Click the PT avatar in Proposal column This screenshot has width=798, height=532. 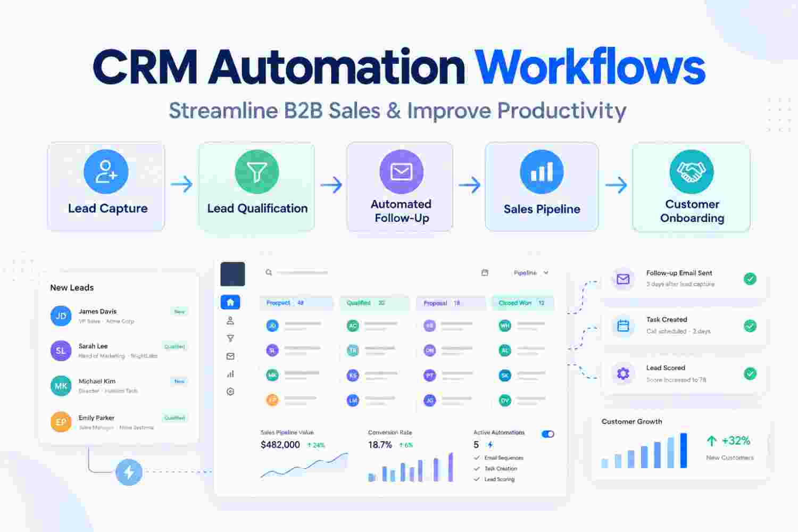(429, 376)
